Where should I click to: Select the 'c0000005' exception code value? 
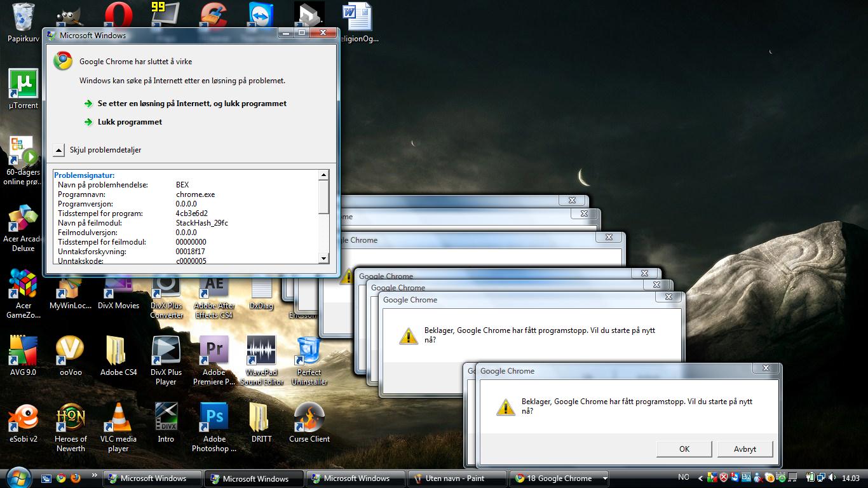click(191, 261)
